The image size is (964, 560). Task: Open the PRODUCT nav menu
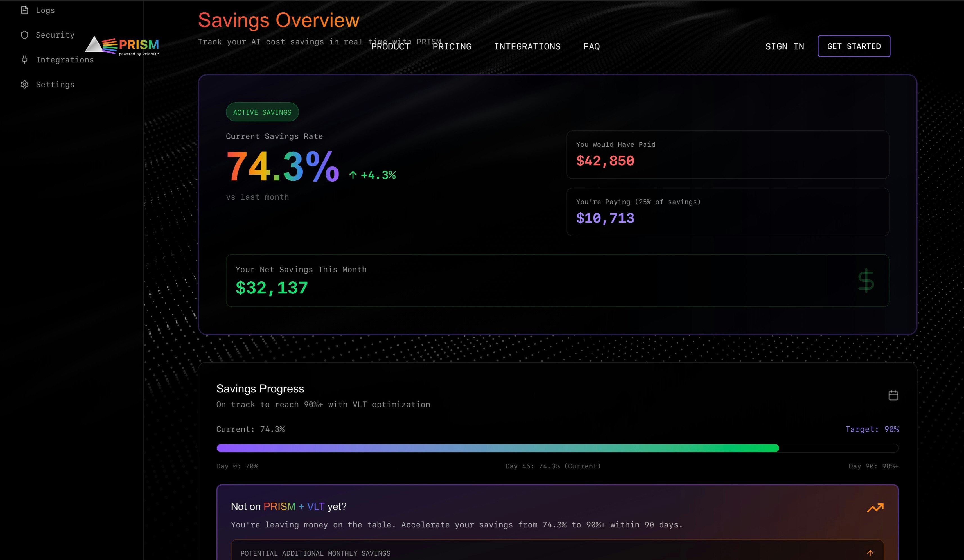point(390,47)
